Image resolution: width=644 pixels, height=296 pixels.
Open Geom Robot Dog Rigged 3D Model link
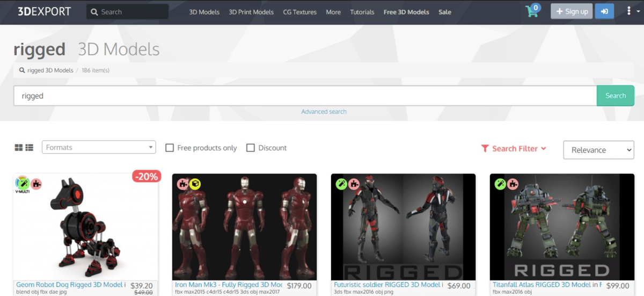click(71, 285)
